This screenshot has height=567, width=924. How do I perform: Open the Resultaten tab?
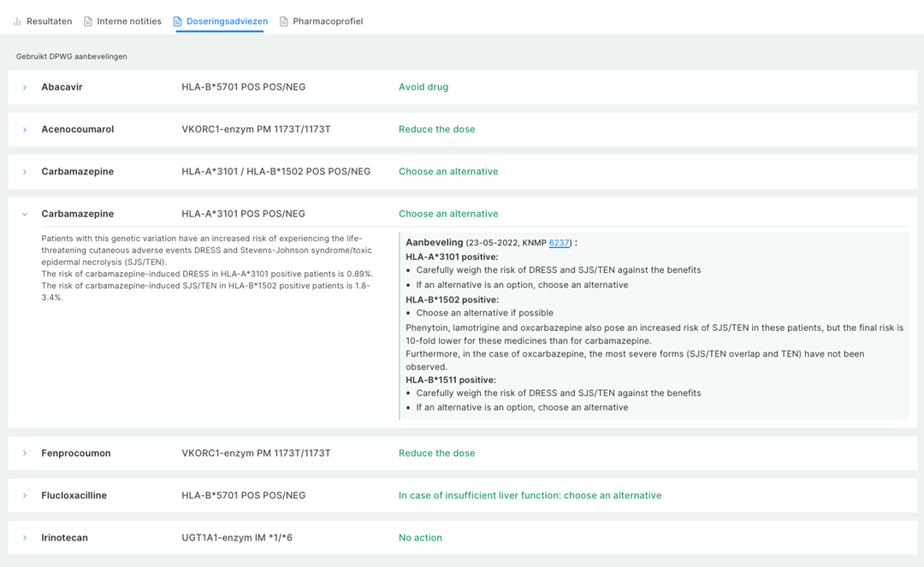(49, 21)
